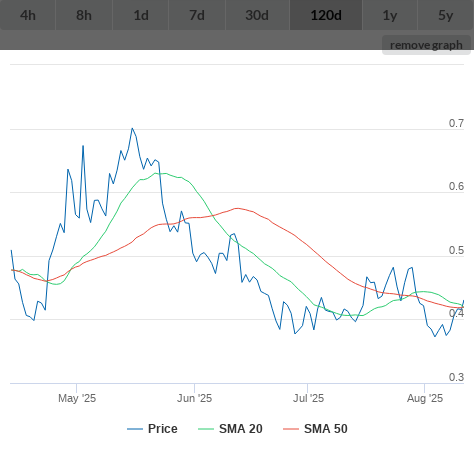Screen dimensions: 474x455
Task: Toggle SMA 20 legend entry
Action: tap(230, 429)
